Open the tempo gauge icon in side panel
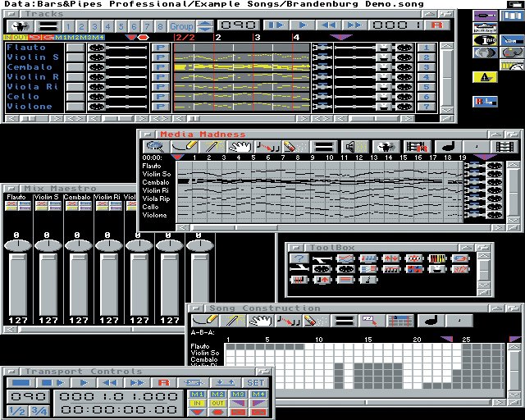This screenshot has width=525, height=420. tap(512, 65)
